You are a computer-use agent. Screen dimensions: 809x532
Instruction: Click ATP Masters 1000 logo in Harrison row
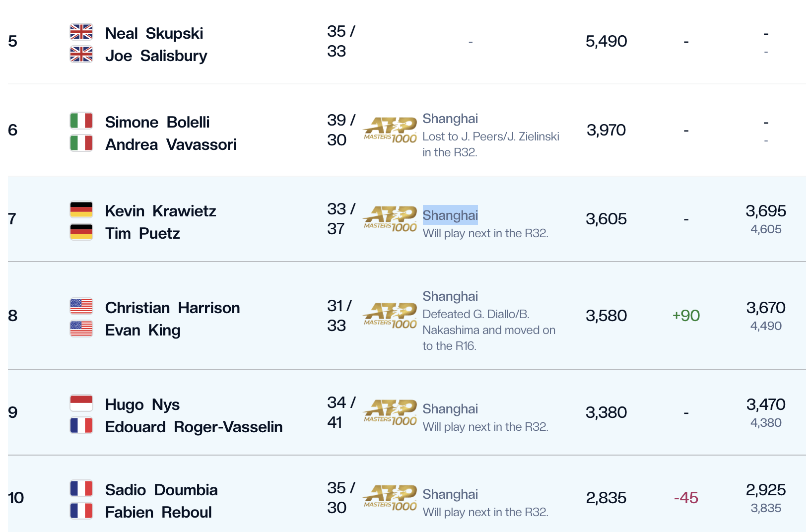click(390, 316)
